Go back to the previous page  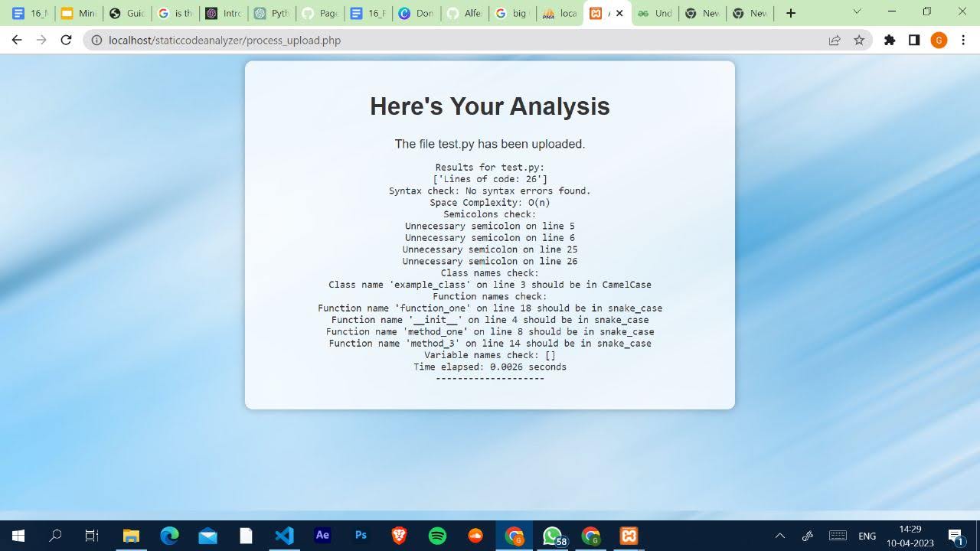17,40
